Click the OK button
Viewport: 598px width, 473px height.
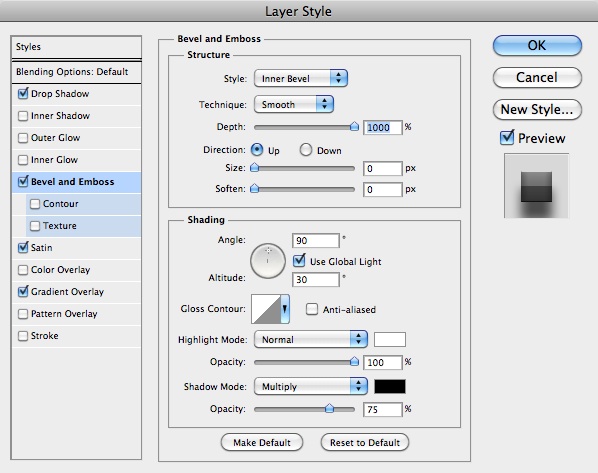537,45
